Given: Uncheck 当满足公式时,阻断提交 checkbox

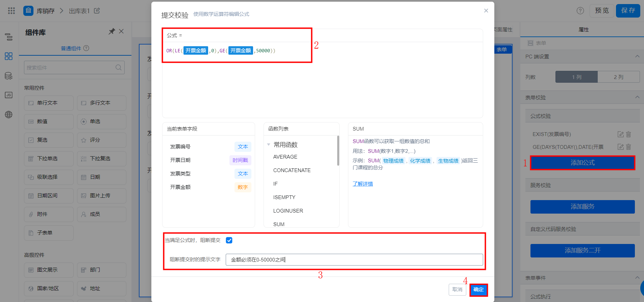Looking at the screenshot, I should [x=229, y=240].
